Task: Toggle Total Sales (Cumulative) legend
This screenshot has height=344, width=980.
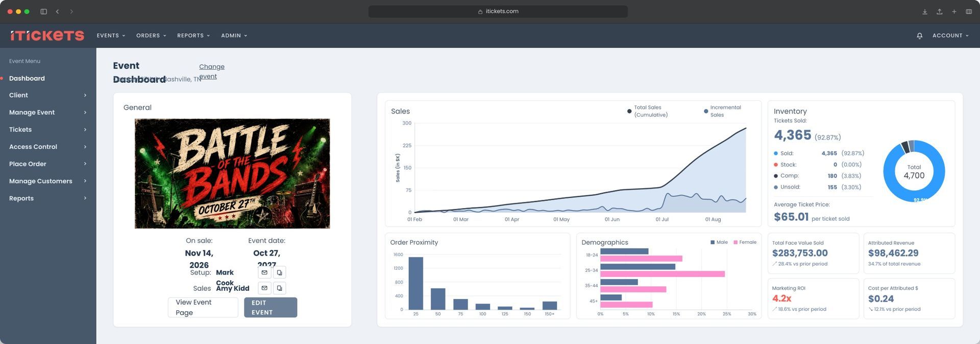Action: click(647, 111)
